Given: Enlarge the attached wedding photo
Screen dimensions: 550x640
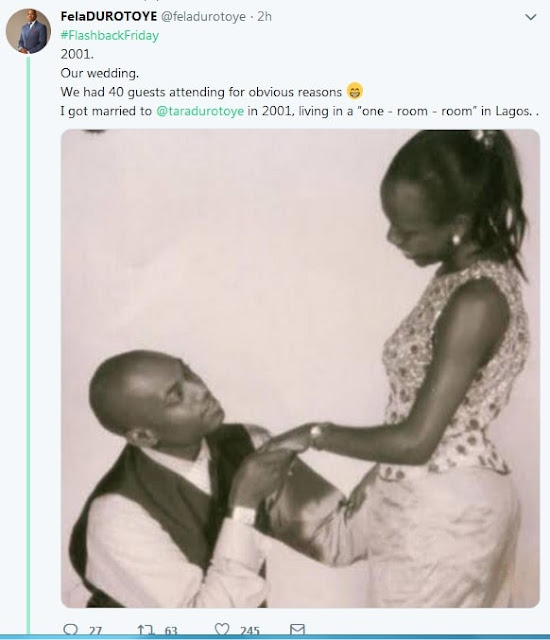Looking at the screenshot, I should tap(300, 369).
